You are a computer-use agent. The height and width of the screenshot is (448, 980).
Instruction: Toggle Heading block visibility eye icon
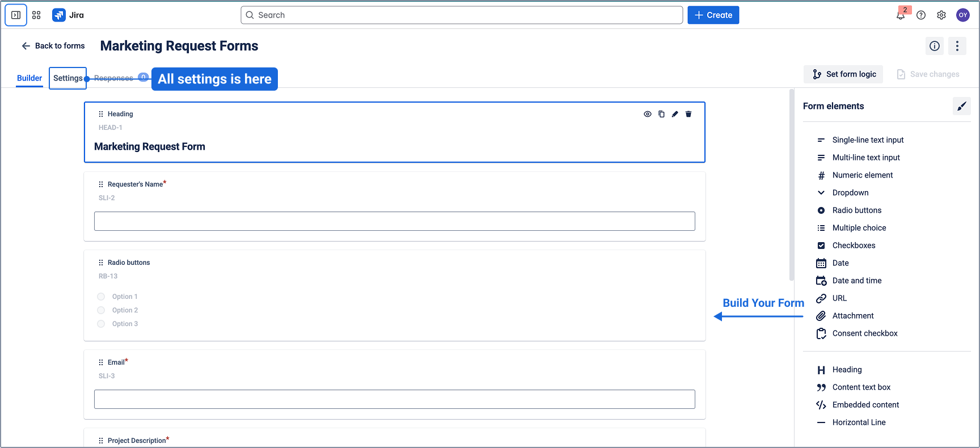tap(647, 114)
